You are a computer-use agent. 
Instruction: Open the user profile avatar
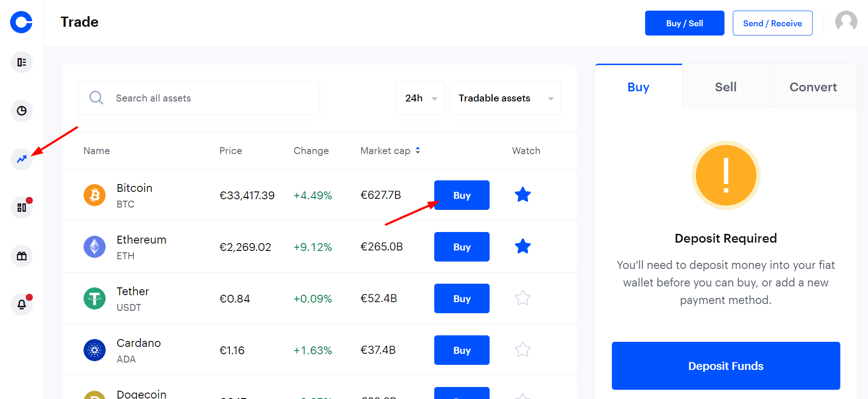pos(846,22)
